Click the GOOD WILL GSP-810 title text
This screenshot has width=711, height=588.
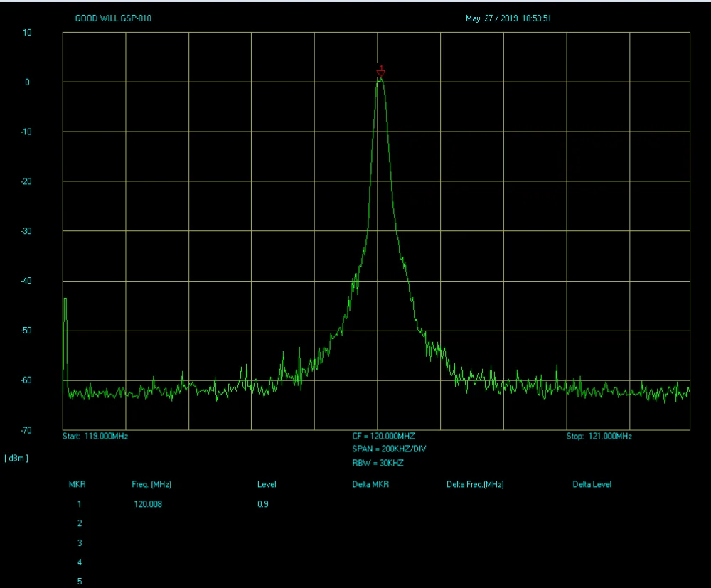pyautogui.click(x=113, y=18)
